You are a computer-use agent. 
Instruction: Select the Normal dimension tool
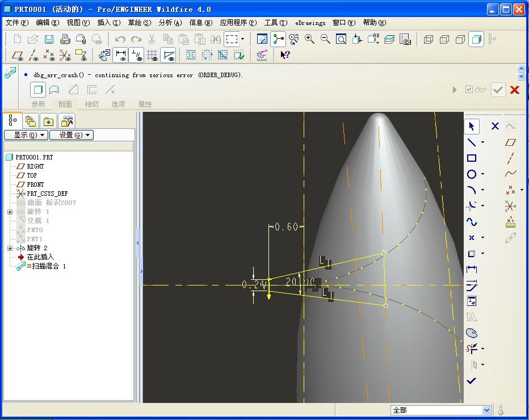pos(471,269)
